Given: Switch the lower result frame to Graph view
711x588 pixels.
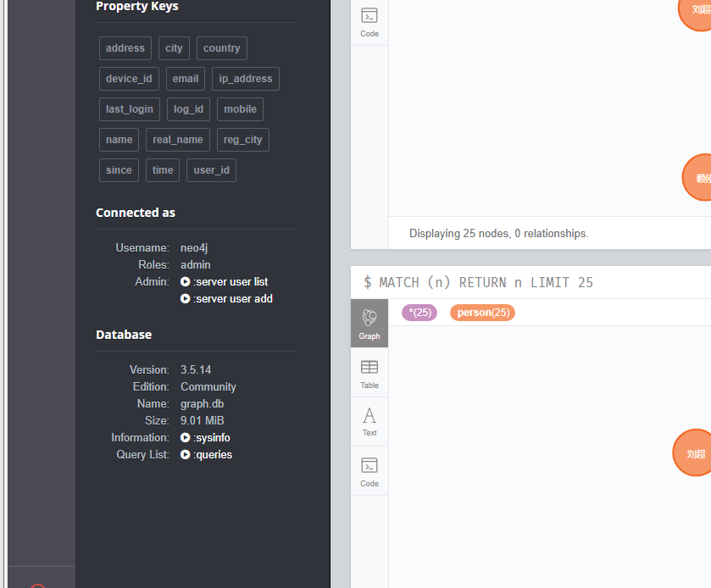Looking at the screenshot, I should pyautogui.click(x=369, y=324).
